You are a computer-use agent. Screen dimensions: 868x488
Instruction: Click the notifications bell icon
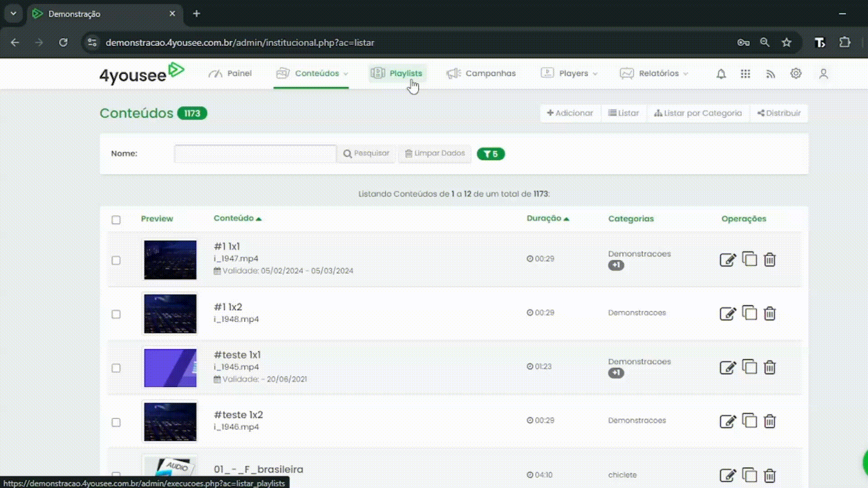pyautogui.click(x=721, y=74)
